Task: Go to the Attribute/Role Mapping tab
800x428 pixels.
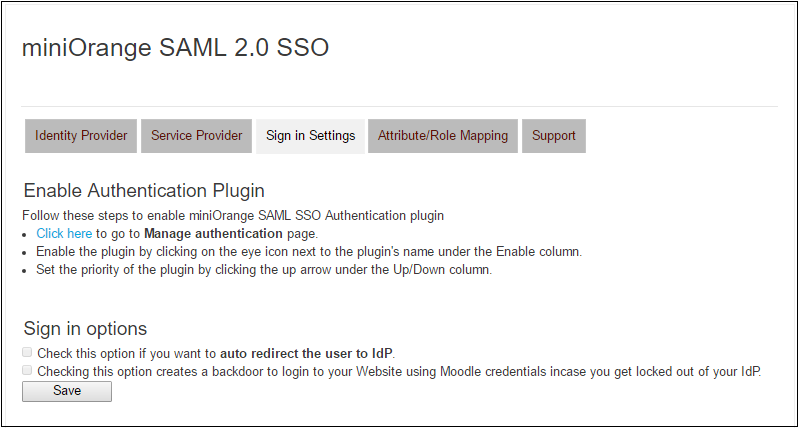Action: coord(443,136)
